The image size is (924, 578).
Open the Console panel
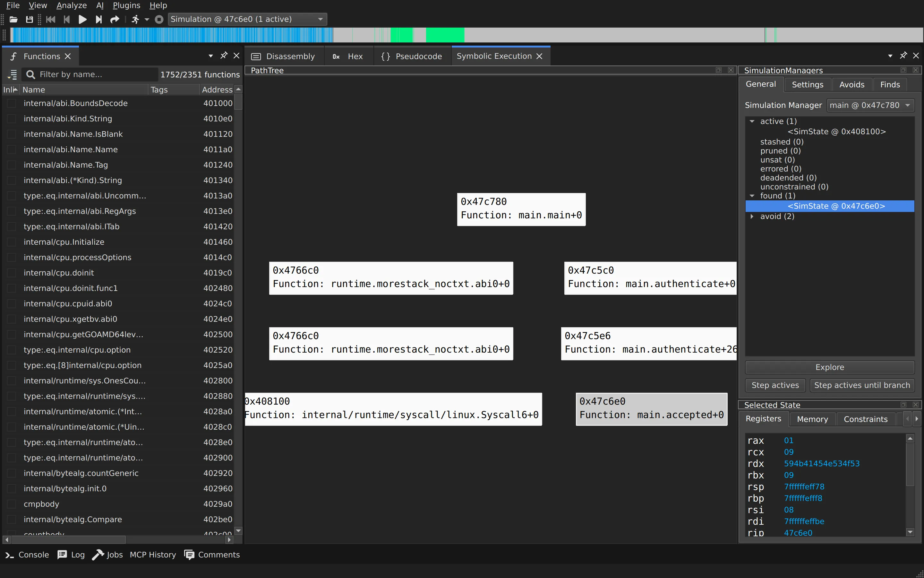(x=27, y=555)
